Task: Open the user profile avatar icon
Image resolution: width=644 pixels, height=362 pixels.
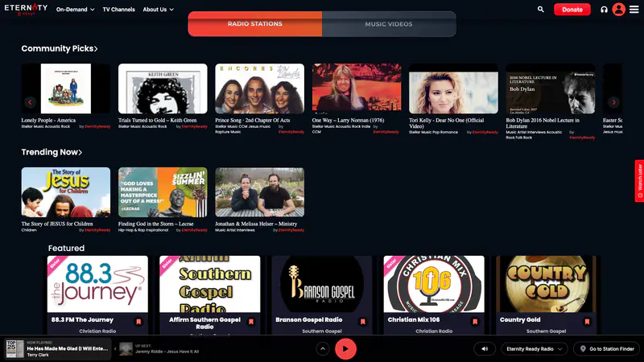Action: point(618,9)
